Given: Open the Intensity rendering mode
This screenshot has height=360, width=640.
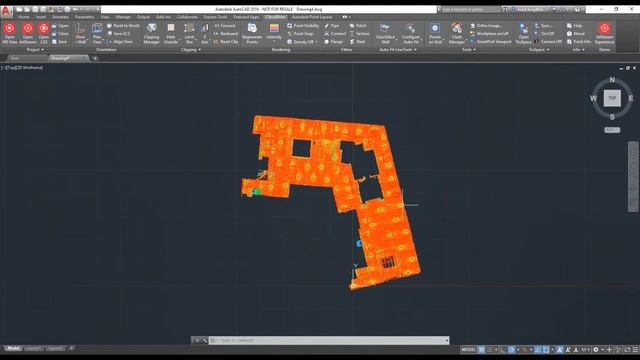Looking at the screenshot, I should click(274, 33).
